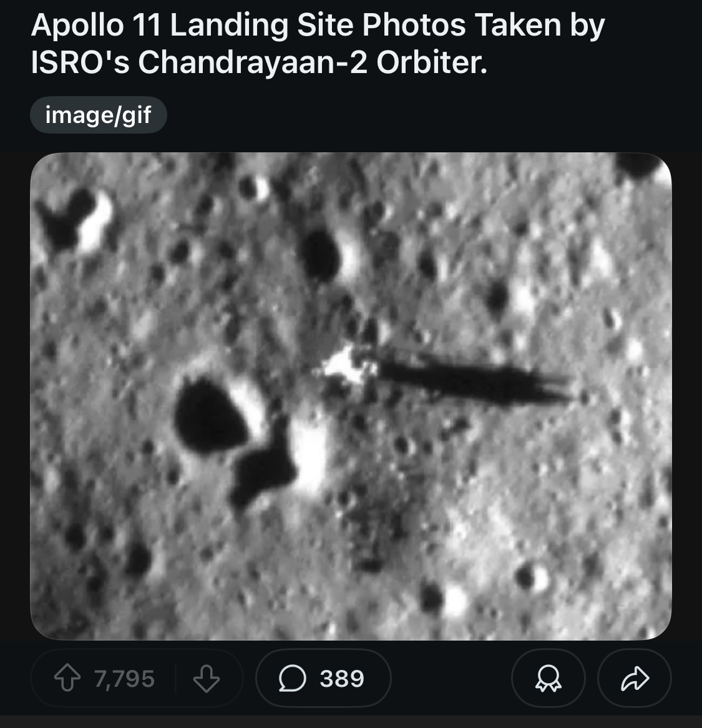
Task: Click the words "Chandrayaan-2 Orbiter" in title
Action: 313,62
